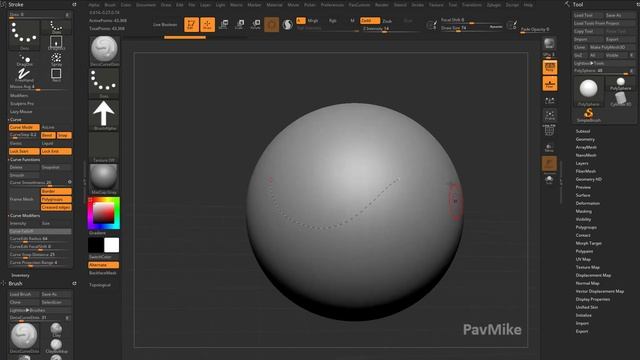Toggle Floor grid button on right shelf
This screenshot has width=640, height=360.
point(550,84)
